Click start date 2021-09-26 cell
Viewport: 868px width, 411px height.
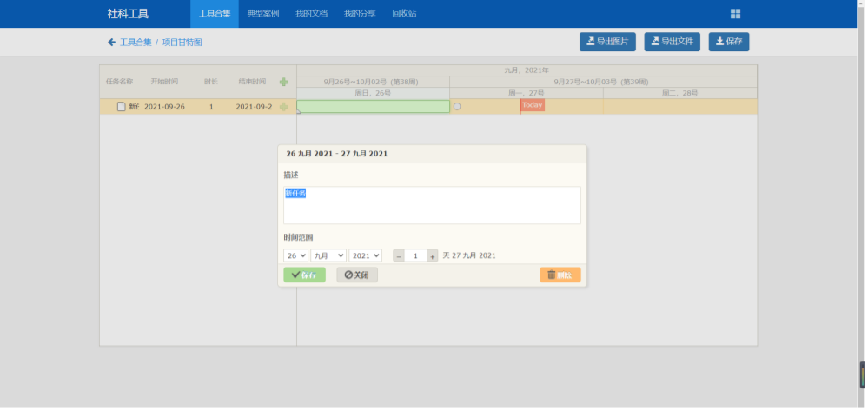[165, 107]
